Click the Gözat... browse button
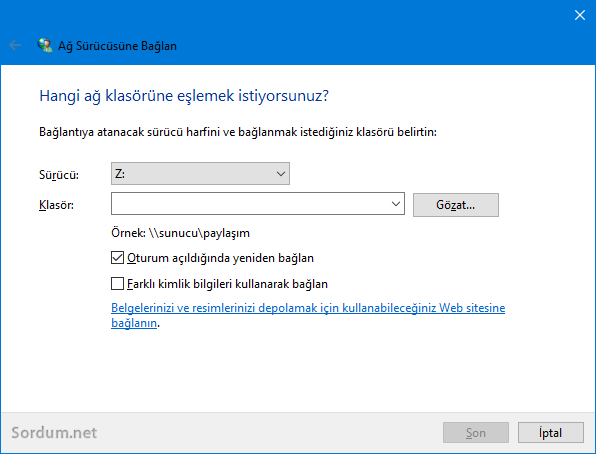Viewport: 596px width, 454px height. pyautogui.click(x=456, y=205)
